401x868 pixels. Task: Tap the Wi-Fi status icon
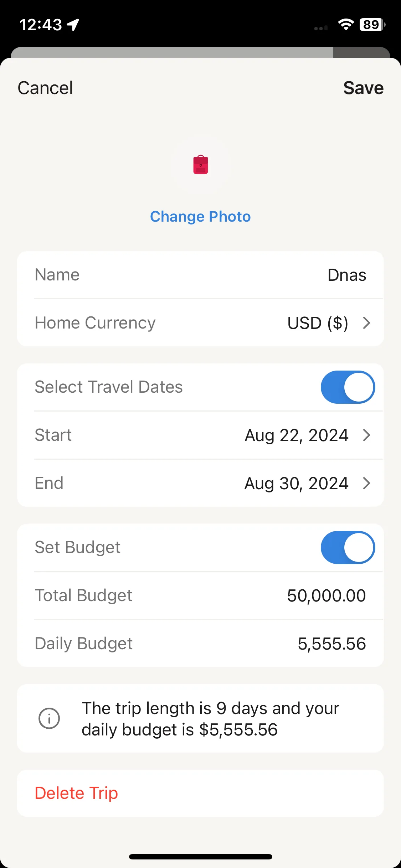coord(346,25)
